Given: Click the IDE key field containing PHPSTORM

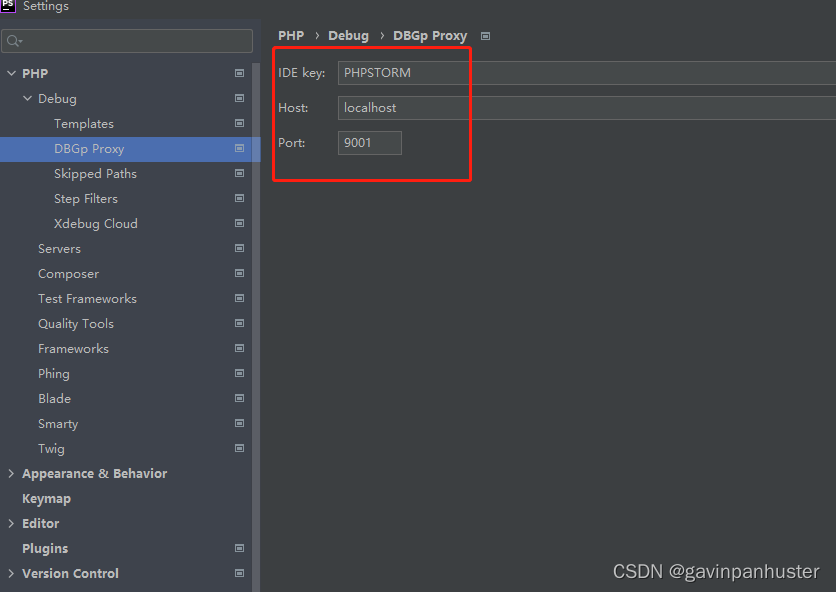Looking at the screenshot, I should coord(587,73).
